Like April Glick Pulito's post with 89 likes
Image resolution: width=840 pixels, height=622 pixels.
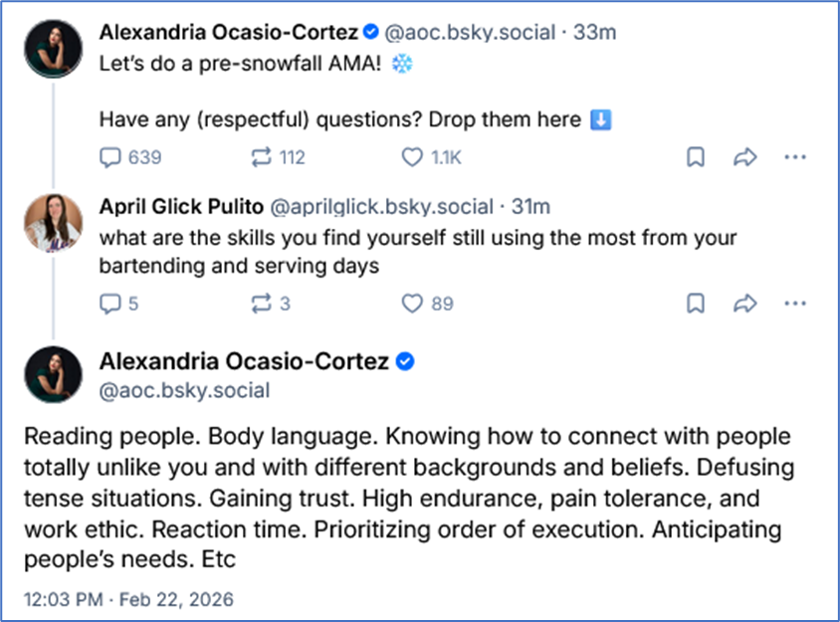[411, 304]
